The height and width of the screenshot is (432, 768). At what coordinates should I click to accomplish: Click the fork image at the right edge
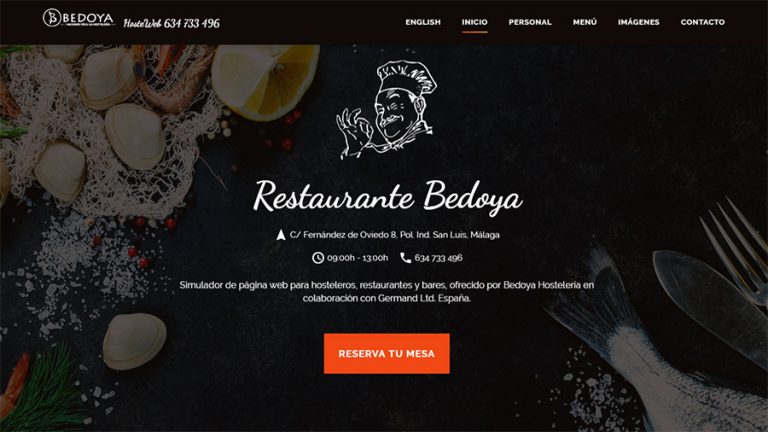[736, 250]
